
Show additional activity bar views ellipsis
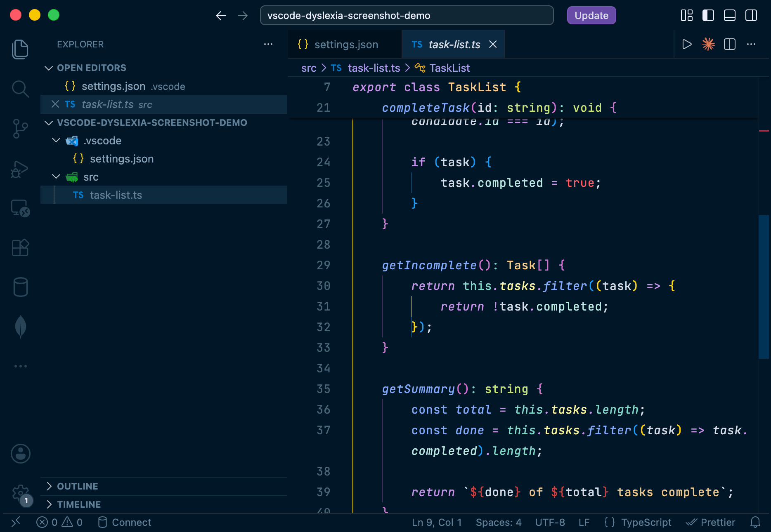pyautogui.click(x=20, y=366)
